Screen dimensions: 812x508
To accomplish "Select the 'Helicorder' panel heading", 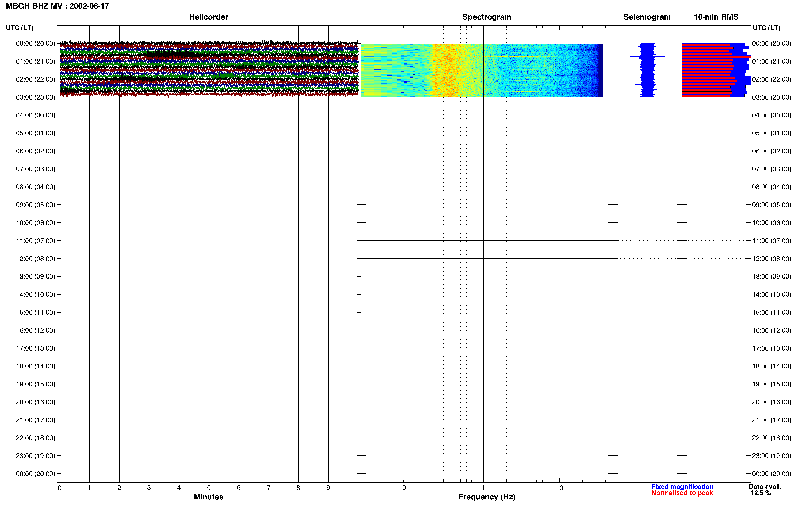I will tap(209, 17).
